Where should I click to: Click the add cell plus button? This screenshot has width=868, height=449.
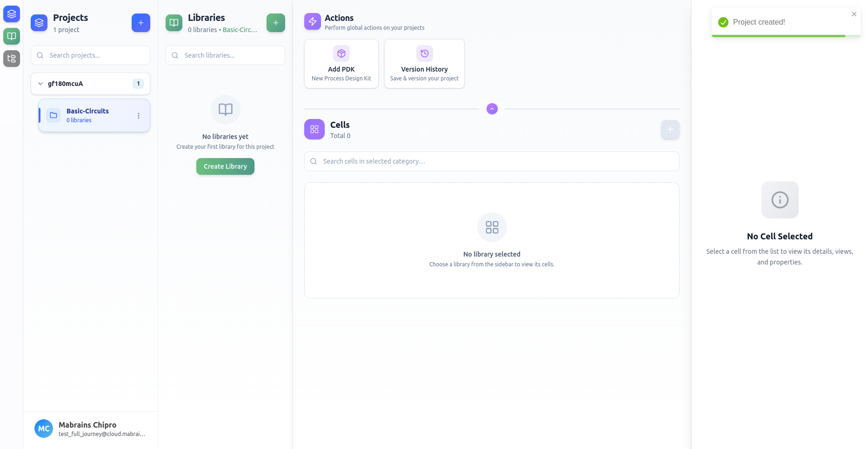(x=670, y=129)
